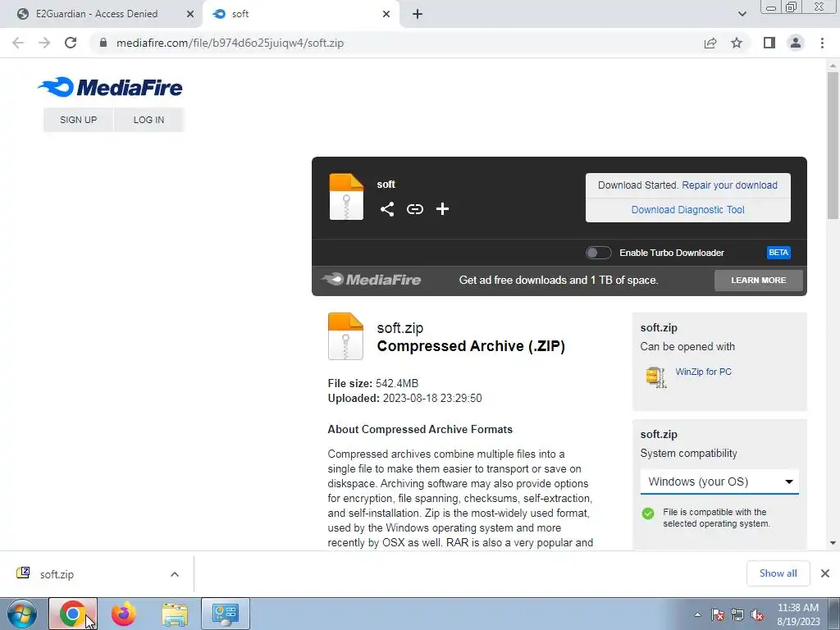Image resolution: width=840 pixels, height=630 pixels.
Task: Click the taskbar clock showing 11:38 AM
Action: point(798,614)
